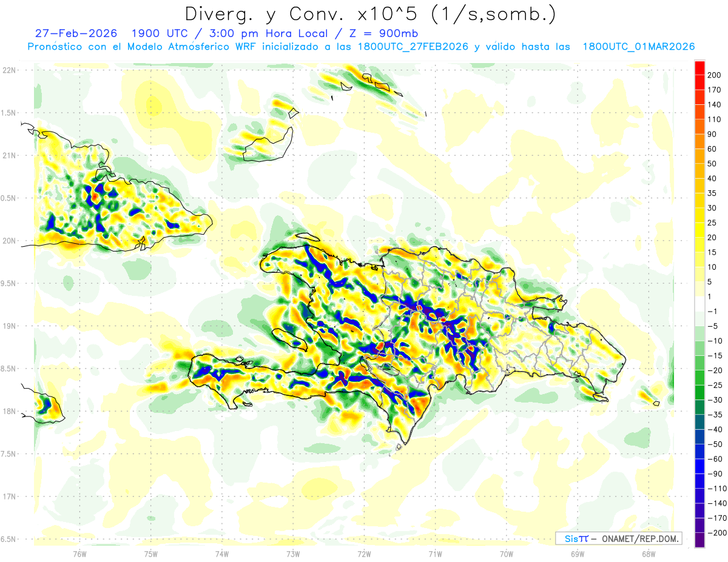Image resolution: width=728 pixels, height=562 pixels.
Task: Select the '20N' latitude label
Action: coord(9,241)
